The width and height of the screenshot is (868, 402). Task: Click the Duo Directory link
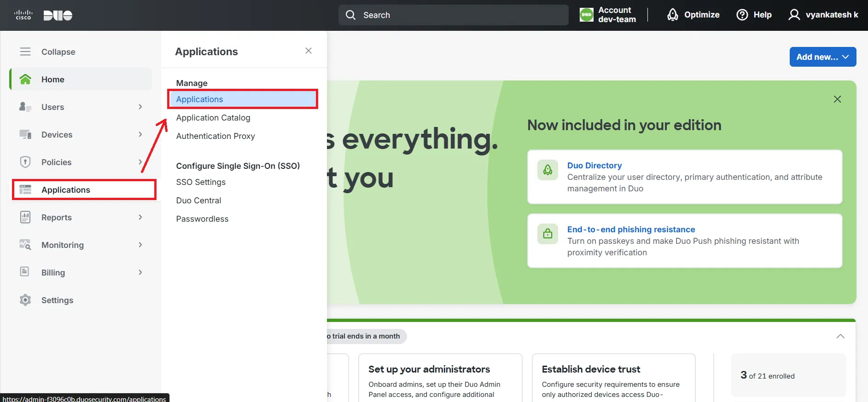click(594, 166)
